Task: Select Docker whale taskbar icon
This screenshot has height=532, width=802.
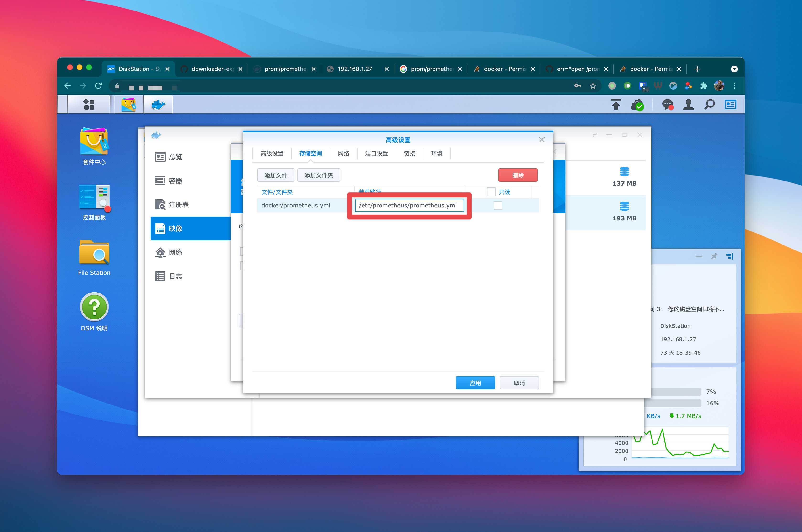Action: click(x=158, y=105)
